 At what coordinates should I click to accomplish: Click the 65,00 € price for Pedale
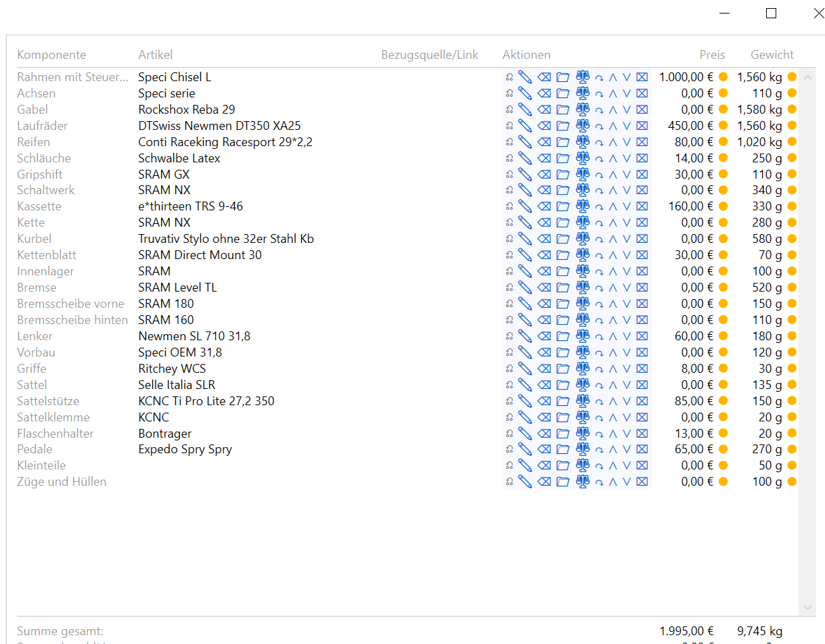(694, 449)
